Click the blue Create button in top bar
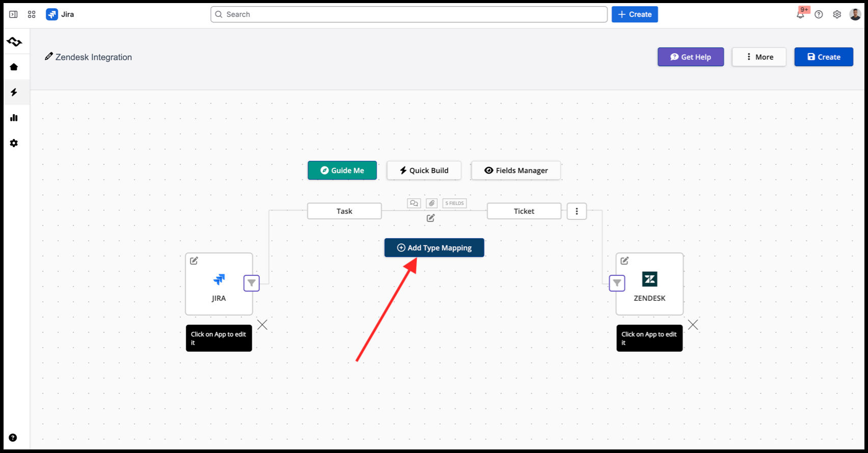The width and height of the screenshot is (868, 453). [635, 14]
